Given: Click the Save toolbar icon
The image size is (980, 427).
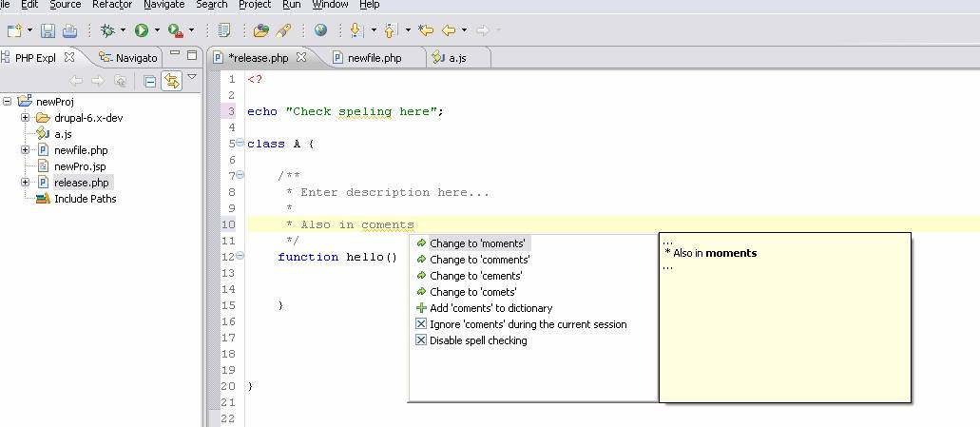Looking at the screenshot, I should click(x=48, y=30).
